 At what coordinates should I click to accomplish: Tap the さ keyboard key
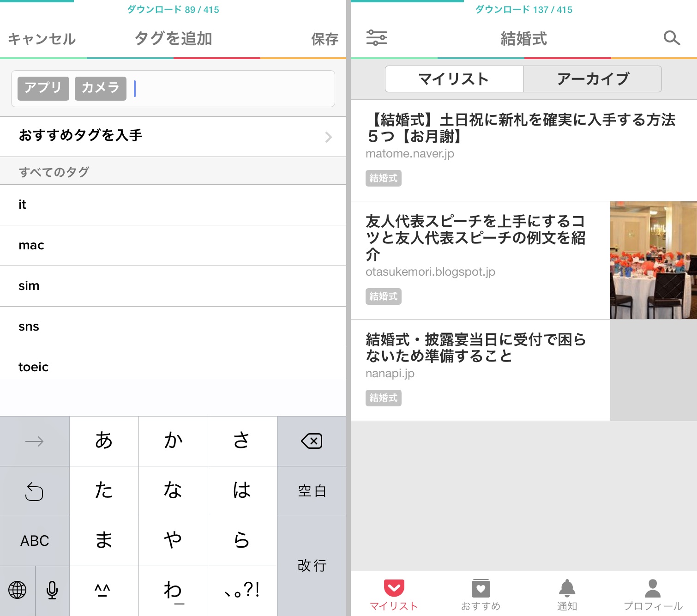(242, 441)
